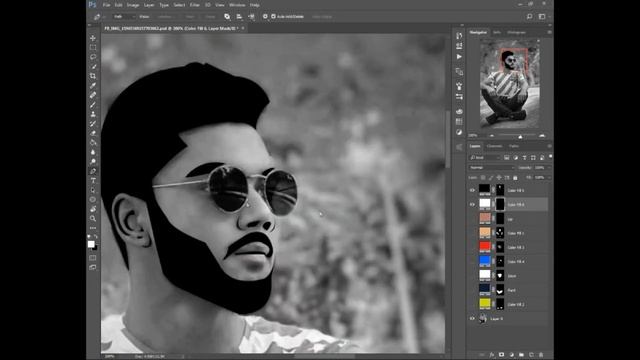
Task: Toggle layer filtering switch in Layers panel
Action: point(550,157)
